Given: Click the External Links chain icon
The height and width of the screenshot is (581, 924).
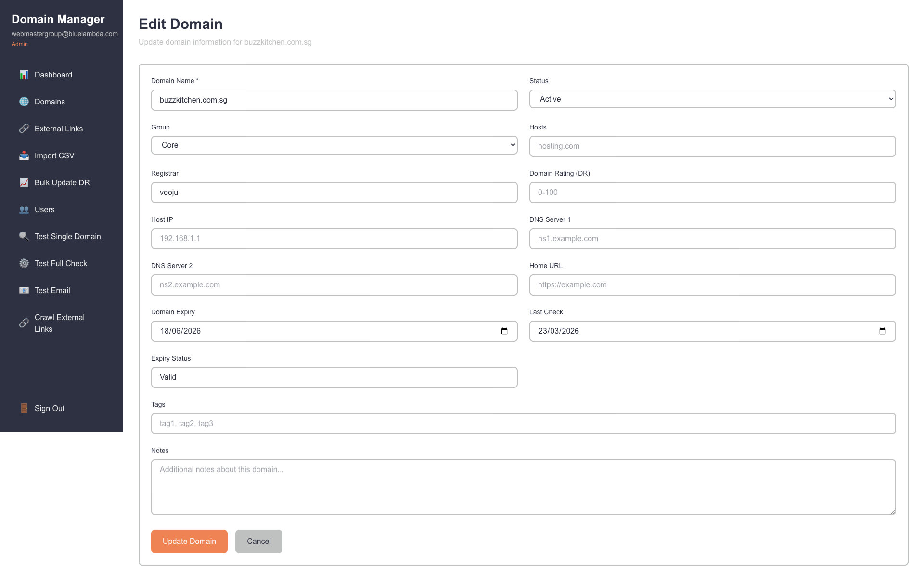Looking at the screenshot, I should (x=24, y=129).
